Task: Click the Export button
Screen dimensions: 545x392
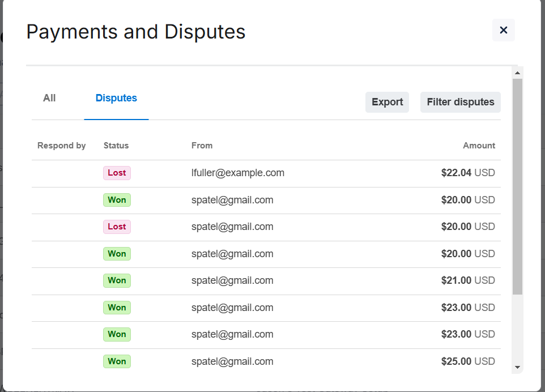Action: click(387, 102)
